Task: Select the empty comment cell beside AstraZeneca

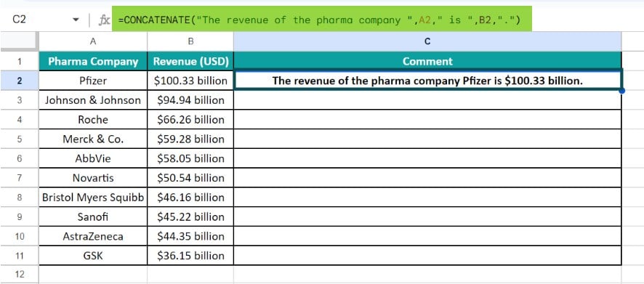Action: click(x=427, y=236)
